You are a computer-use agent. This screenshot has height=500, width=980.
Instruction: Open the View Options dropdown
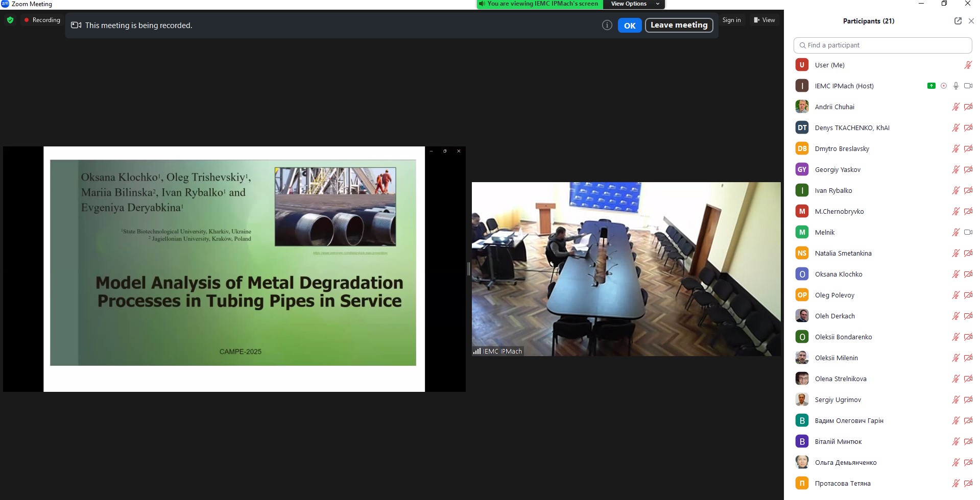click(634, 4)
